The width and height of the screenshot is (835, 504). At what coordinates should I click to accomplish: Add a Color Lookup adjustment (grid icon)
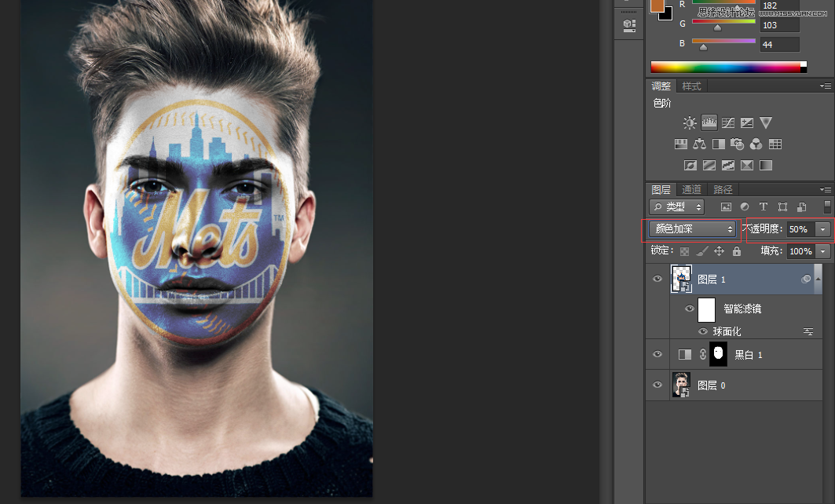pos(775,144)
